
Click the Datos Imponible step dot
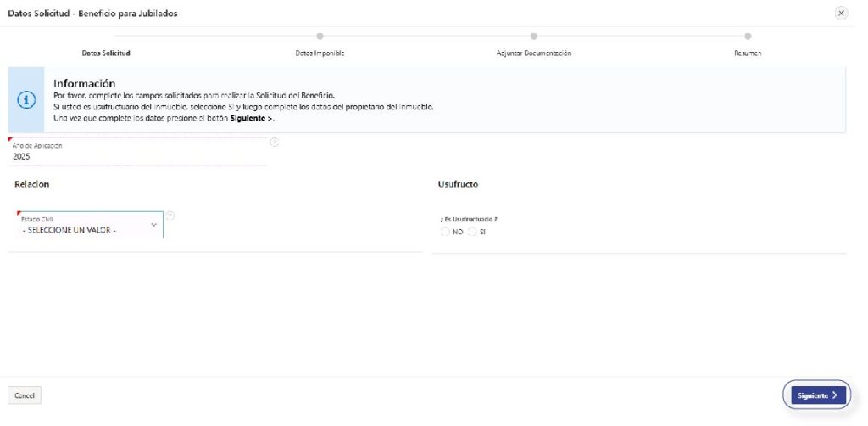click(320, 36)
